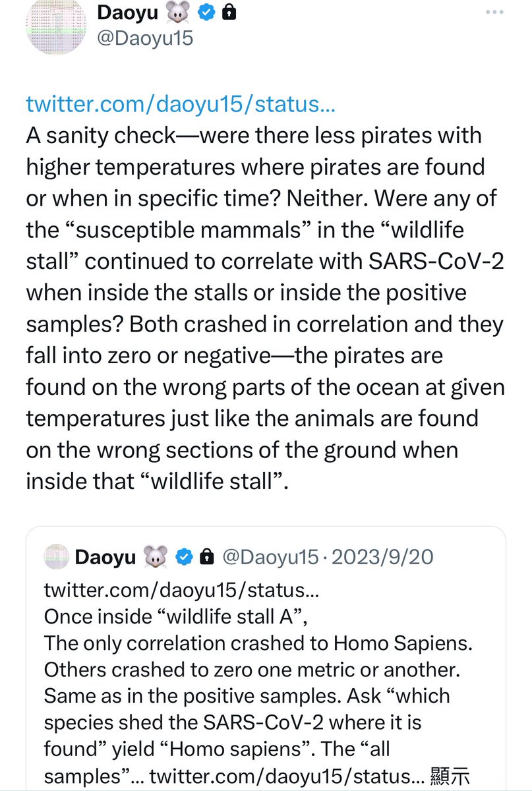Click the bold Daoyu display name at top
Screen dimensions: 532x791
coord(127,12)
